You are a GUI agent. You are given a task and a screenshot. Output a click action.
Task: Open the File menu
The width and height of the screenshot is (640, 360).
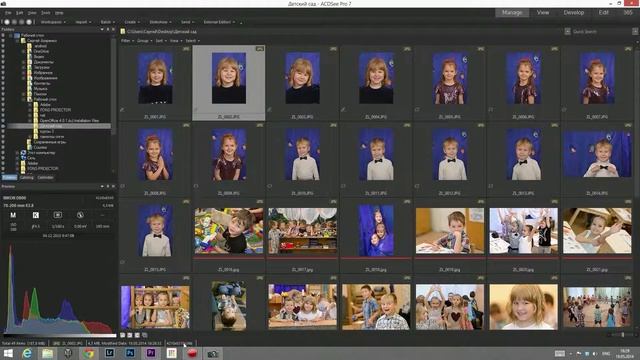(8, 13)
